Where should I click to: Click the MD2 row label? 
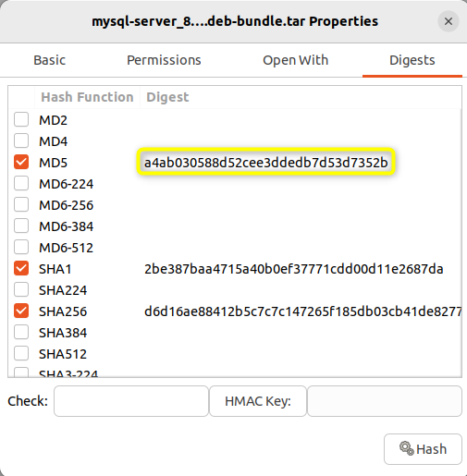[x=53, y=120]
